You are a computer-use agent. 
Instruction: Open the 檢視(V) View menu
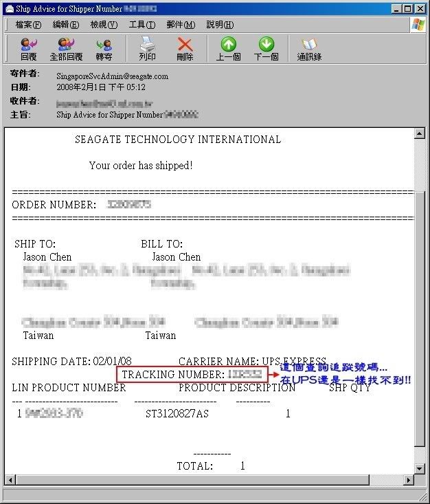pyautogui.click(x=104, y=25)
